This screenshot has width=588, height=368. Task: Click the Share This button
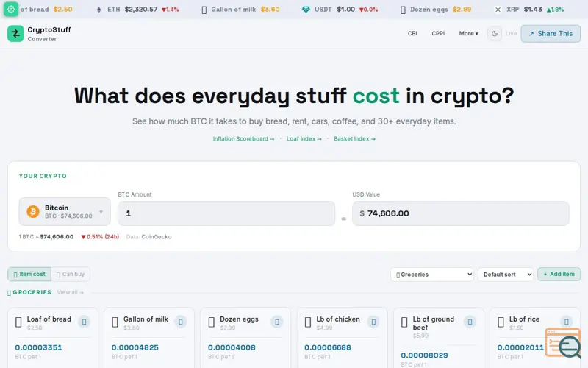[551, 34]
